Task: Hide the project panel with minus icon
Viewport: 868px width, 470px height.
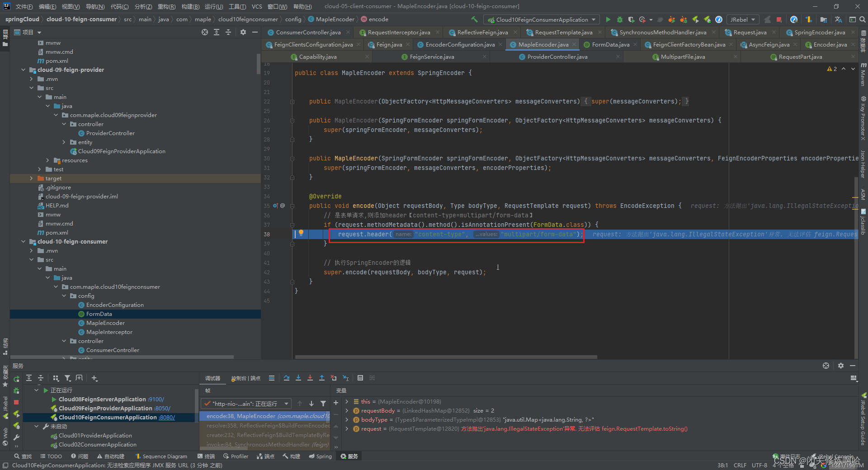Action: 255,32
